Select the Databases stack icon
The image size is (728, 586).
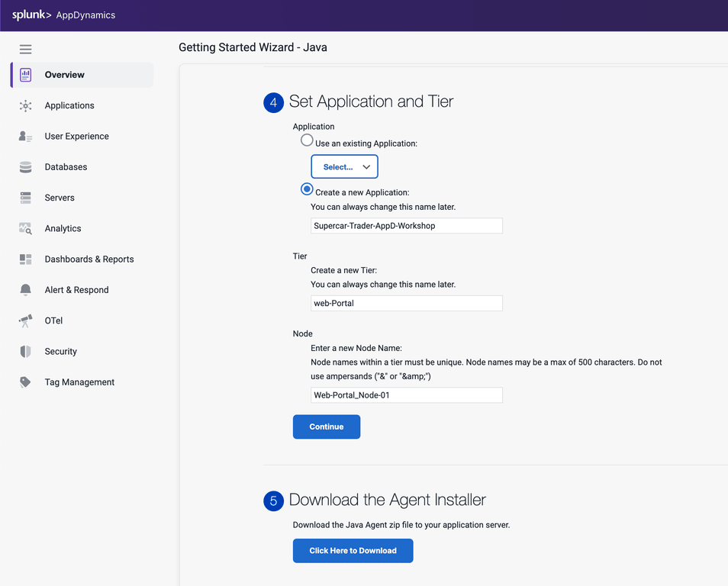click(x=26, y=167)
